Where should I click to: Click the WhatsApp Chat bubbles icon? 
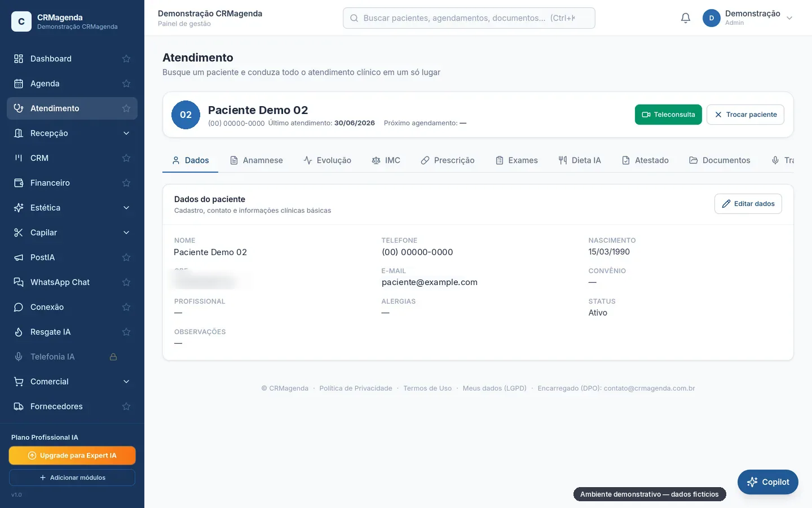coord(19,282)
